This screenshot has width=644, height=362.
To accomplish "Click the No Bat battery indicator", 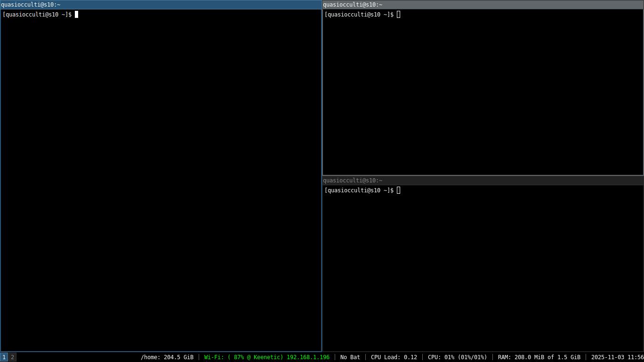I will pos(350,357).
